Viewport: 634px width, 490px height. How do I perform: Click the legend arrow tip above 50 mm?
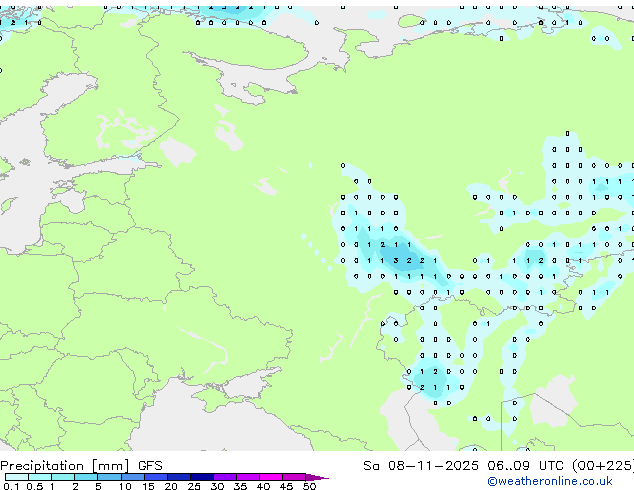click(317, 477)
